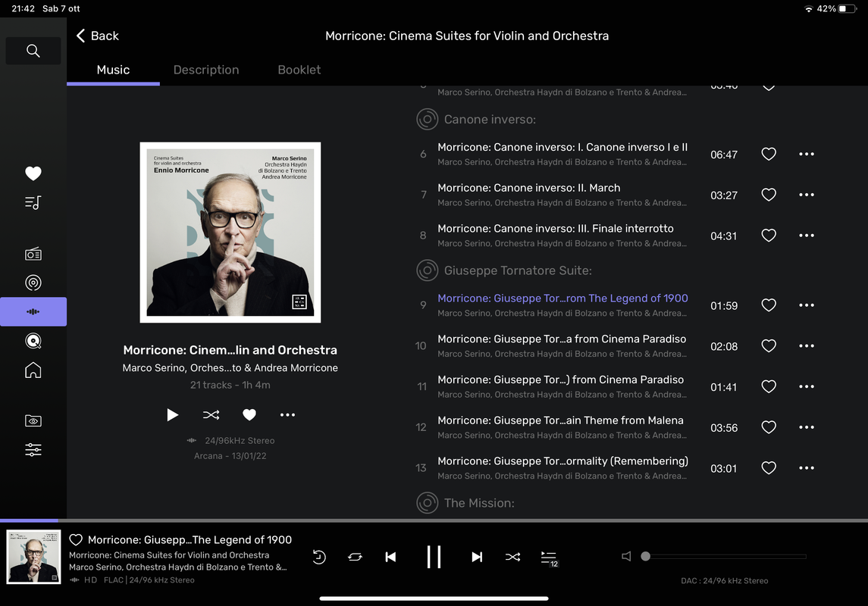868x606 pixels.
Task: Open the play queue with 12 items
Action: point(549,558)
